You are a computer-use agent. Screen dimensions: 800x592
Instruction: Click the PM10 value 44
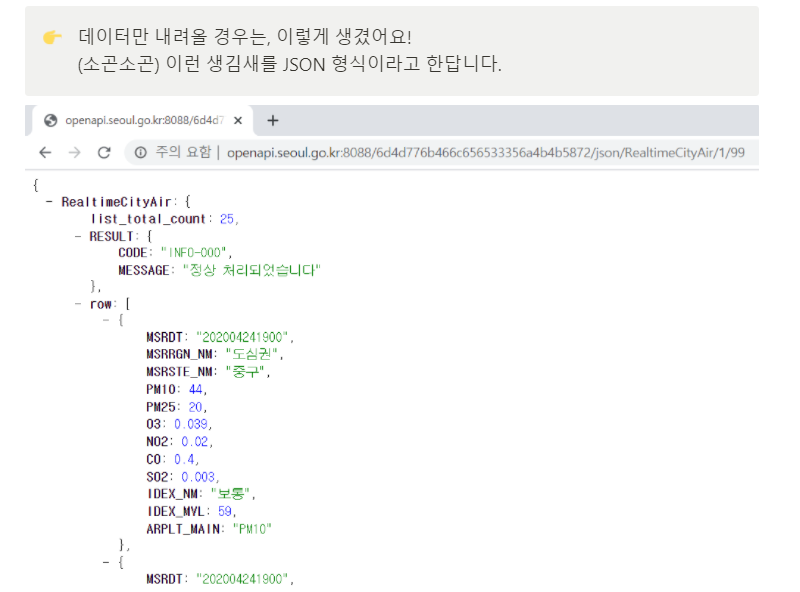[x=195, y=389]
